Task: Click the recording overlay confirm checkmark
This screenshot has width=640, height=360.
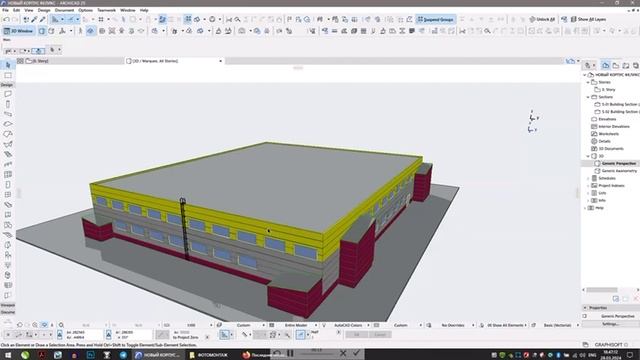Action: click(356, 353)
